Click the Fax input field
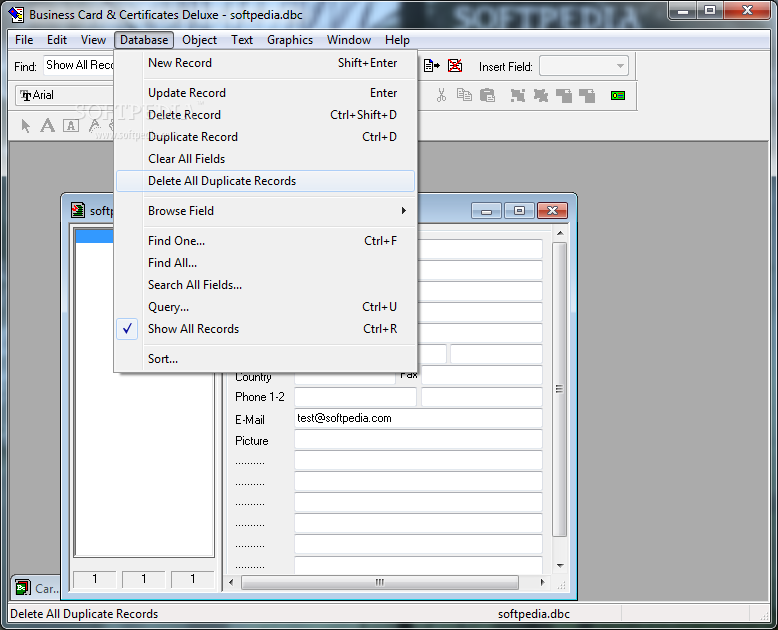 [x=482, y=376]
